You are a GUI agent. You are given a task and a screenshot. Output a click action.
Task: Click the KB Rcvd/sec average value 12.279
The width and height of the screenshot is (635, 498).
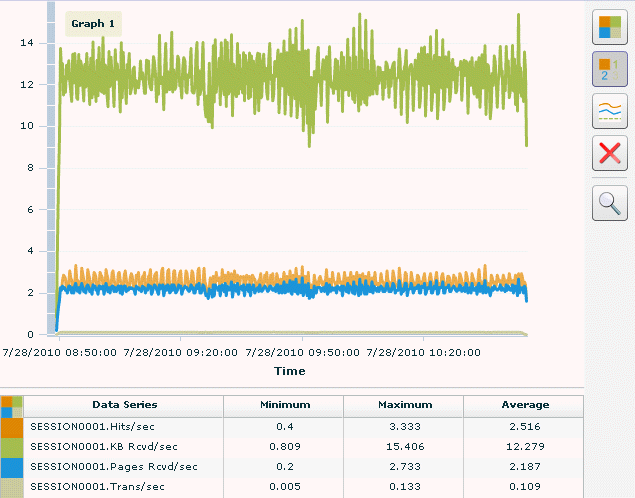pyautogui.click(x=525, y=447)
